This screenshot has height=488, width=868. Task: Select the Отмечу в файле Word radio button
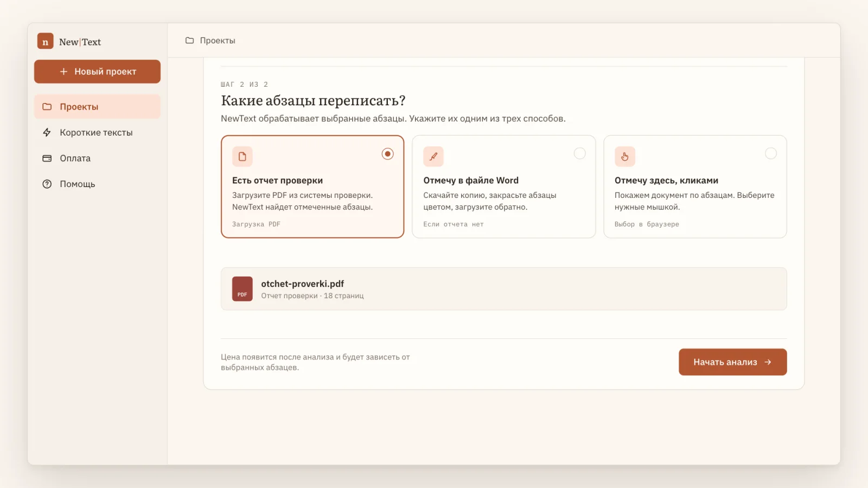coord(580,153)
